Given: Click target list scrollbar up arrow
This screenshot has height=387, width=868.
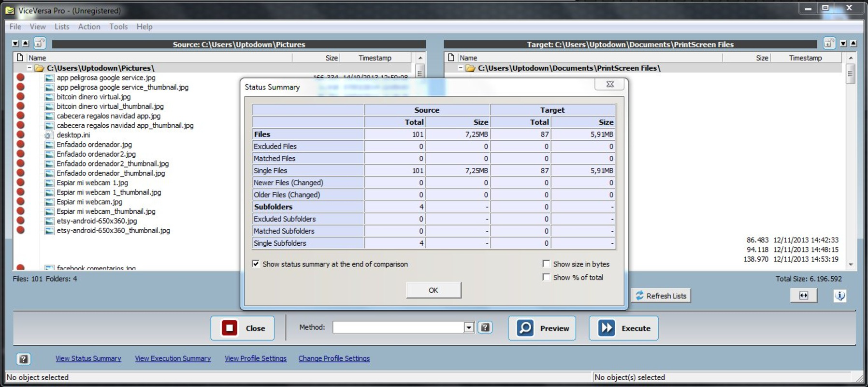Looking at the screenshot, I should (x=851, y=58).
